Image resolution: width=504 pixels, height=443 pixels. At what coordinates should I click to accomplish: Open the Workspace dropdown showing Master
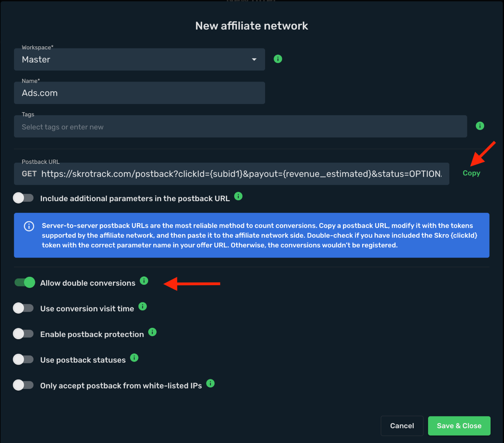[x=139, y=59]
